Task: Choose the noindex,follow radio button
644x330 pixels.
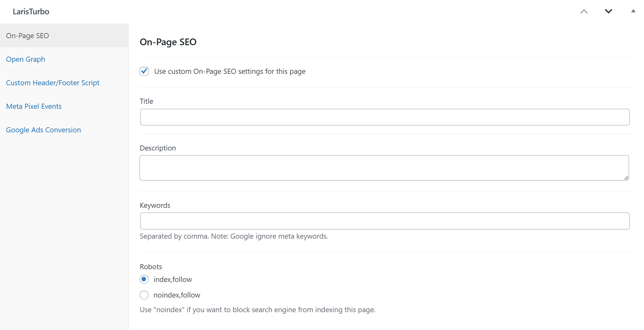Action: point(144,295)
